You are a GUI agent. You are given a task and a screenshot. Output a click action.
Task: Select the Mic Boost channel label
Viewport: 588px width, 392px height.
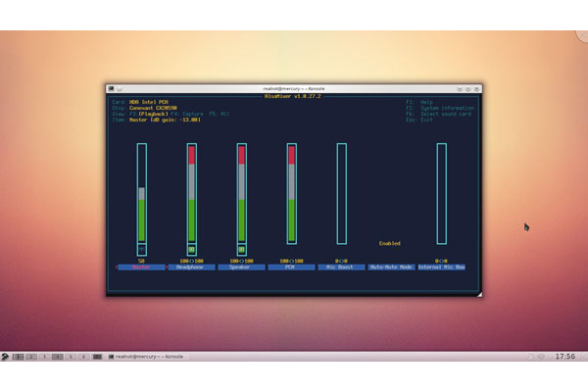[x=341, y=268]
